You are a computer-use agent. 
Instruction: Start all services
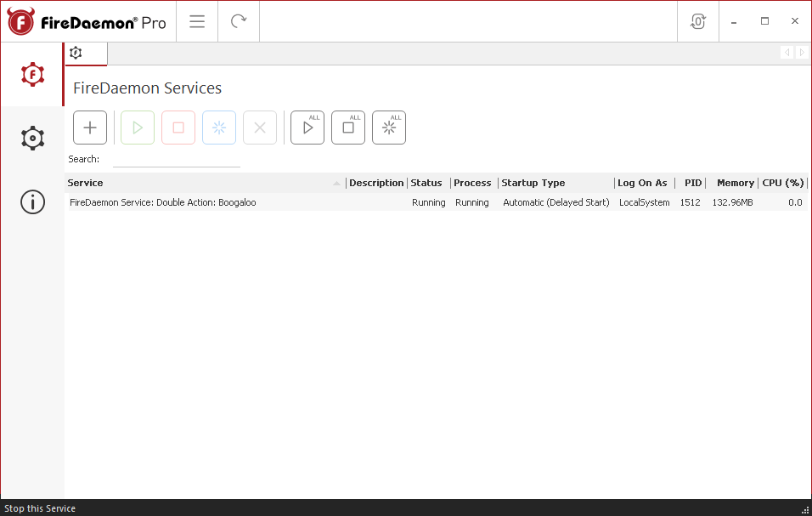click(x=307, y=128)
